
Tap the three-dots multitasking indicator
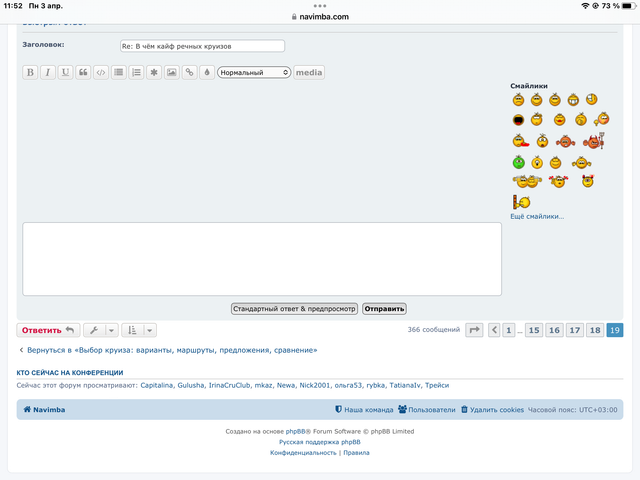point(320,6)
